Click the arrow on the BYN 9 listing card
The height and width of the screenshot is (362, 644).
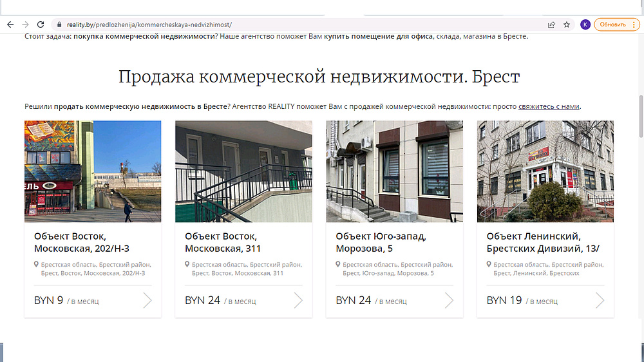coord(147,300)
